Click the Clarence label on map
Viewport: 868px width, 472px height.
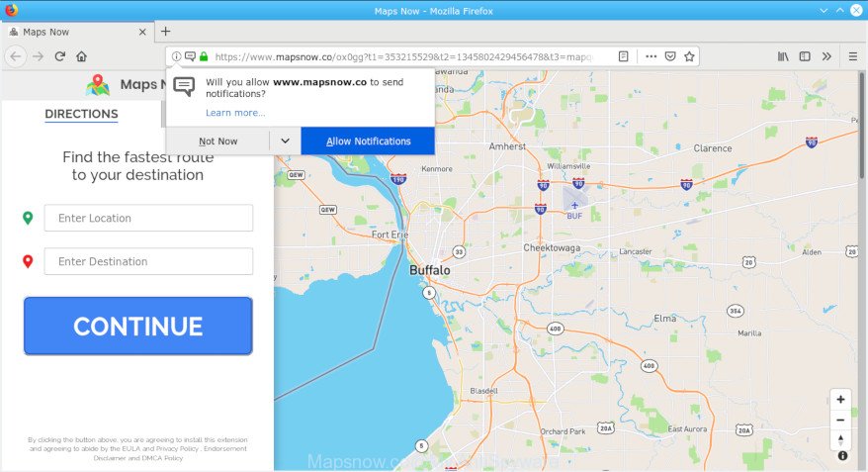coord(713,148)
